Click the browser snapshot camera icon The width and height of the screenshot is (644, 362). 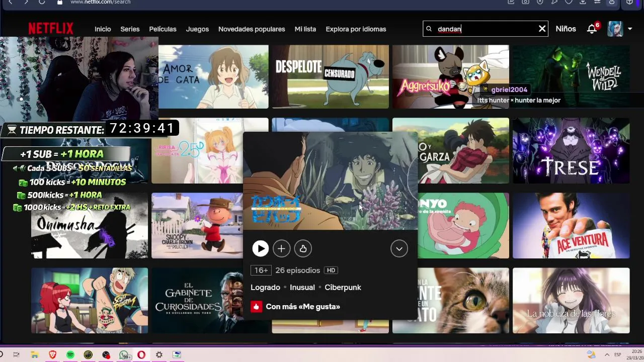click(x=525, y=2)
